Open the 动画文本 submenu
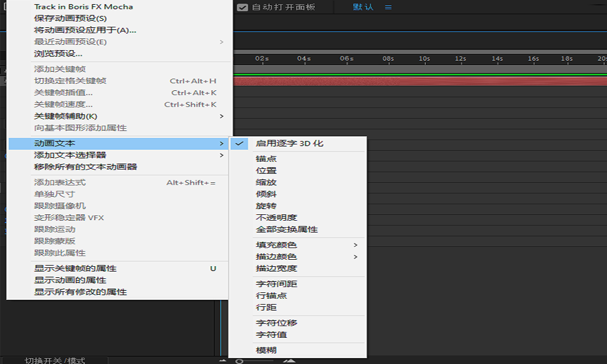This screenshot has width=607, height=364. 118,144
